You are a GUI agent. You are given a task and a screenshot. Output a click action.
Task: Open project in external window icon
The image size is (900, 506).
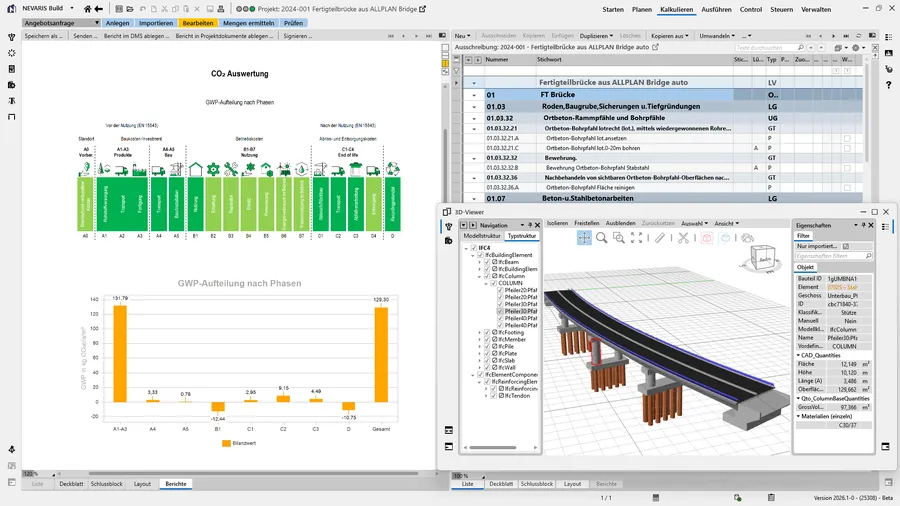point(423,9)
